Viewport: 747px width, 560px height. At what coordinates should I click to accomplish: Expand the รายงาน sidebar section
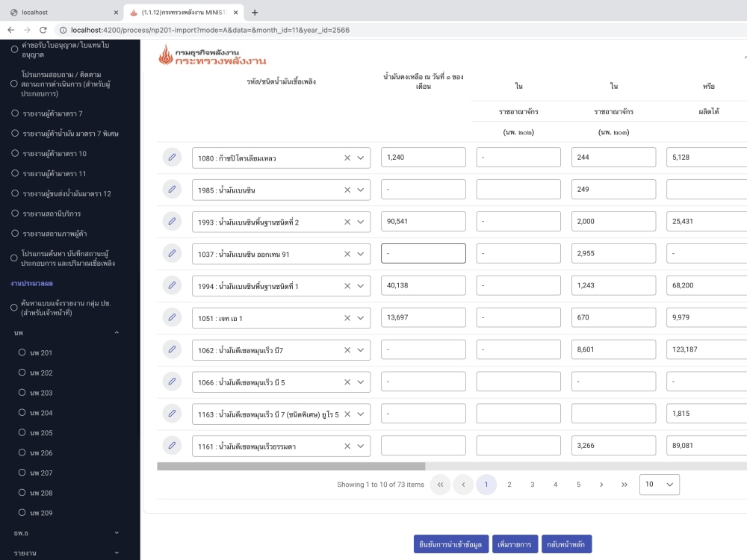pos(117,553)
